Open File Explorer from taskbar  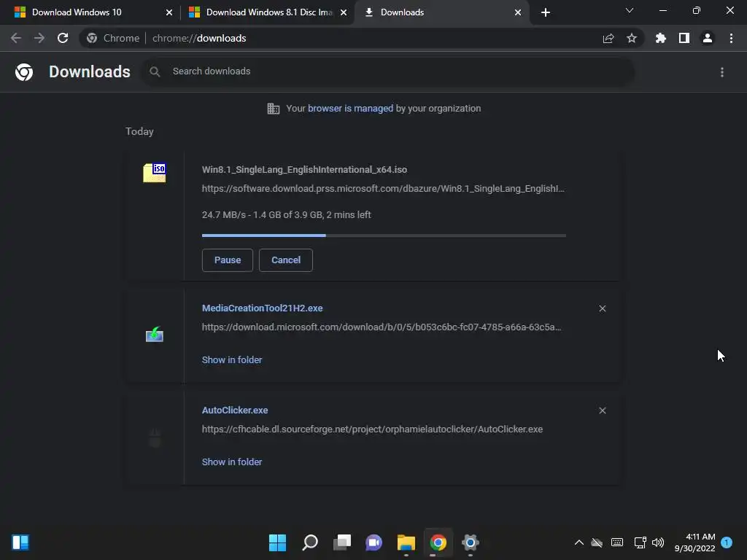[406, 542]
